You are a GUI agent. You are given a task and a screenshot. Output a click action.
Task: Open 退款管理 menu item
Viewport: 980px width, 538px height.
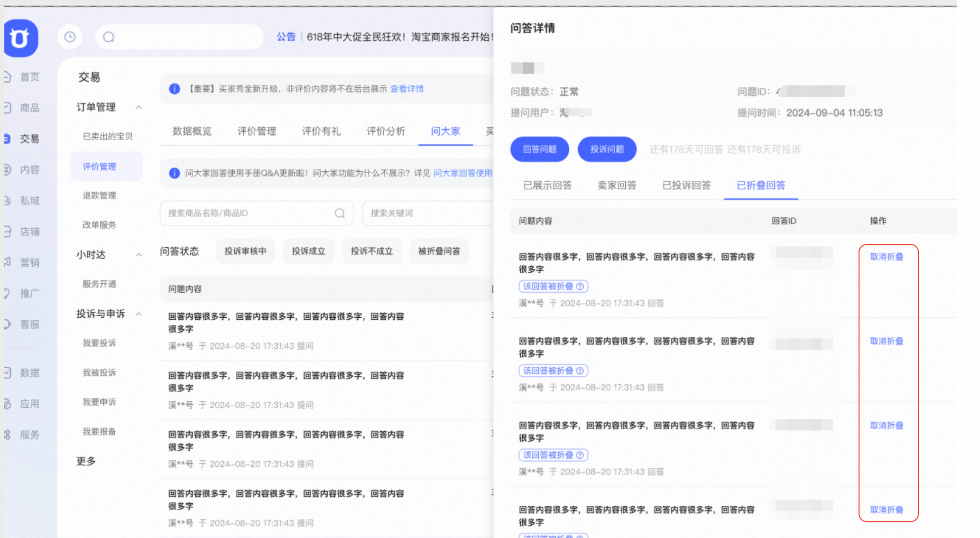[x=99, y=195]
